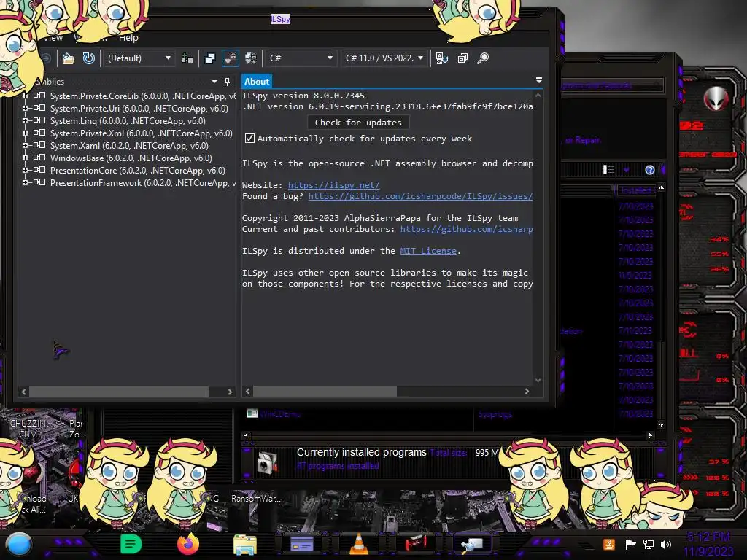747x560 pixels.
Task: Open the document tab list dropdown arrow
Action: pyautogui.click(x=539, y=80)
